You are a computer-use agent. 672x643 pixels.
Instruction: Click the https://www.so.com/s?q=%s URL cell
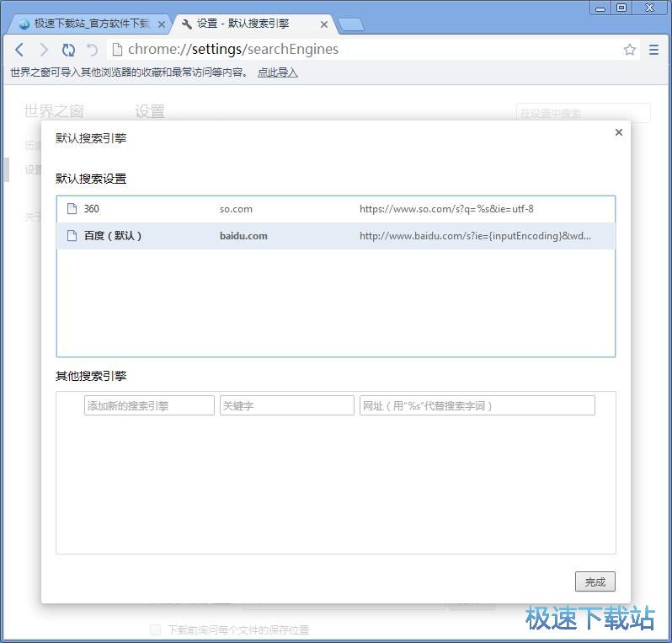446,209
